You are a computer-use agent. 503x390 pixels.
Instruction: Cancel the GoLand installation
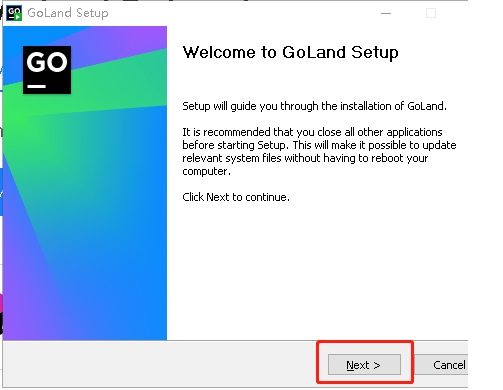click(x=449, y=365)
